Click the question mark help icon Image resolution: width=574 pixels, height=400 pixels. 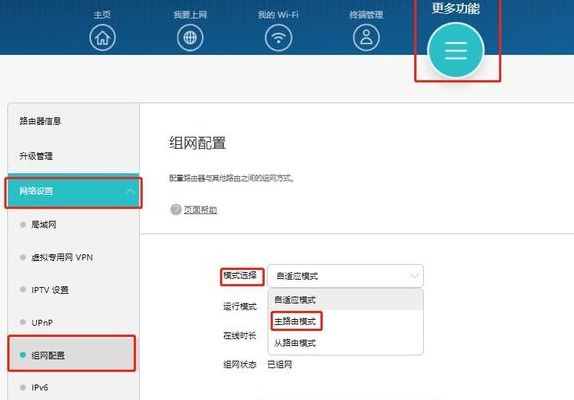tap(176, 209)
